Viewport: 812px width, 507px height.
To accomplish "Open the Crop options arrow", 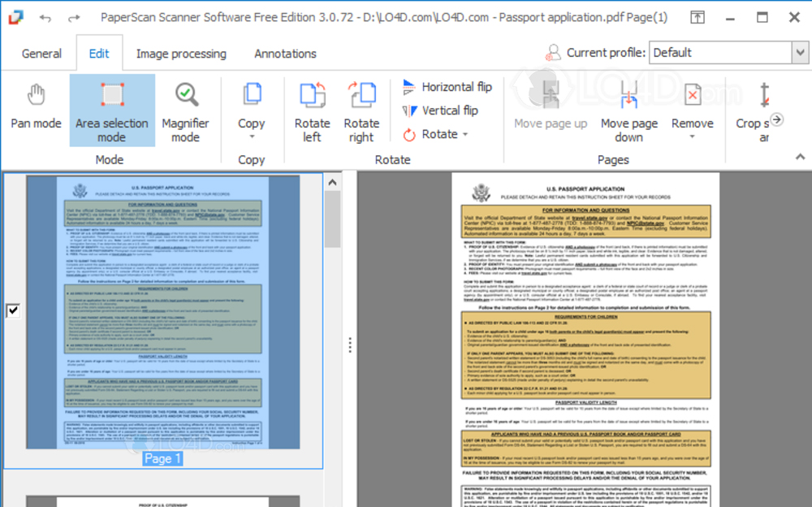I will (777, 118).
